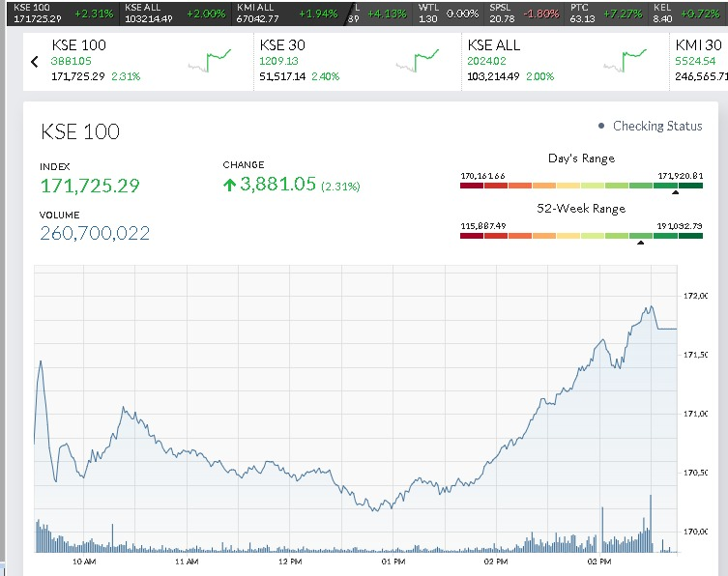Click the 03 PM time axis label

598,562
